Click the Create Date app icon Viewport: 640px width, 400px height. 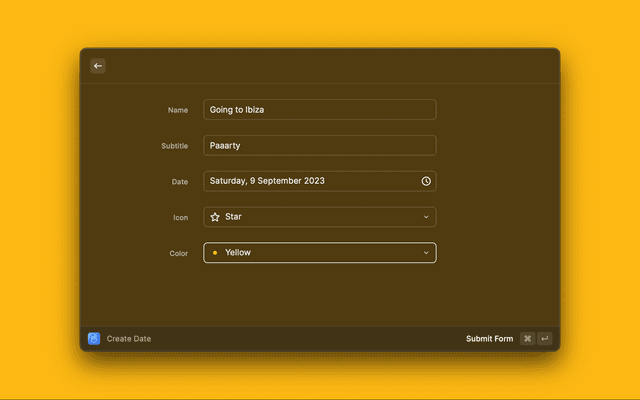tap(94, 339)
